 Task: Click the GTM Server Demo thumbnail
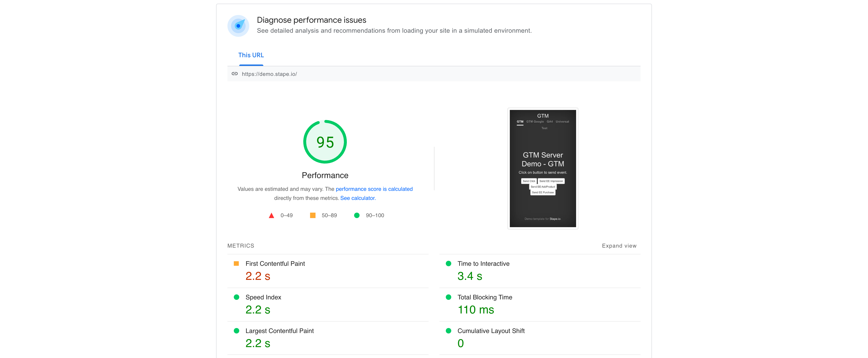pos(542,167)
